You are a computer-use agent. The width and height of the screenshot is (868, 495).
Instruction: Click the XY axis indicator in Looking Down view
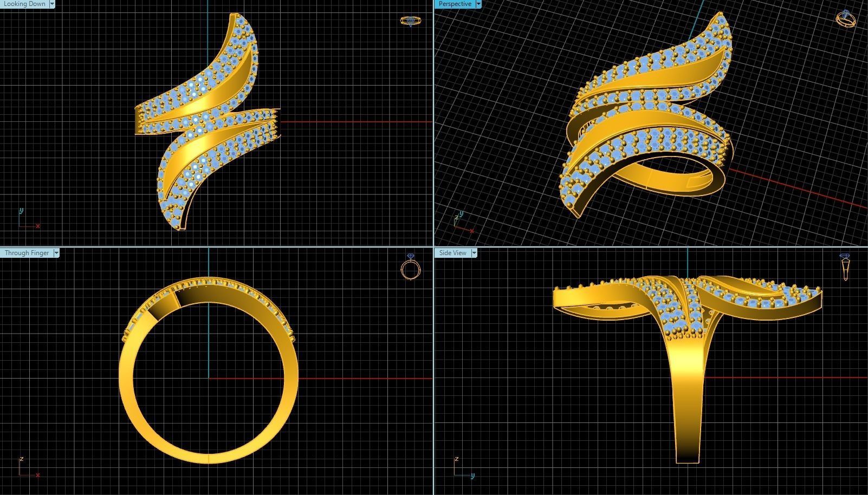coord(29,218)
